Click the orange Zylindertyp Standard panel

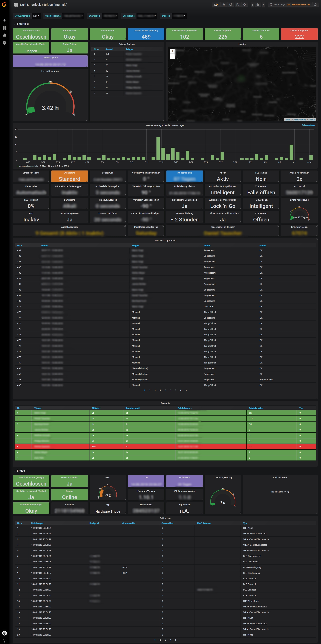click(70, 176)
